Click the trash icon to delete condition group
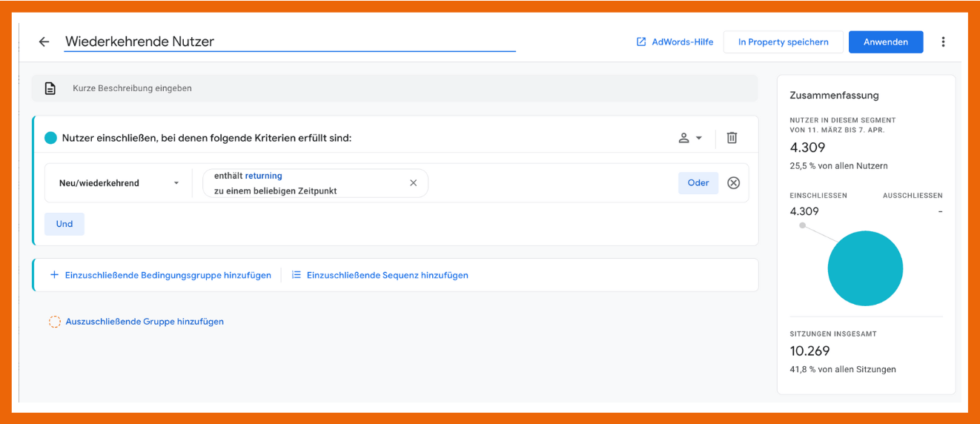The width and height of the screenshot is (980, 424). point(732,138)
